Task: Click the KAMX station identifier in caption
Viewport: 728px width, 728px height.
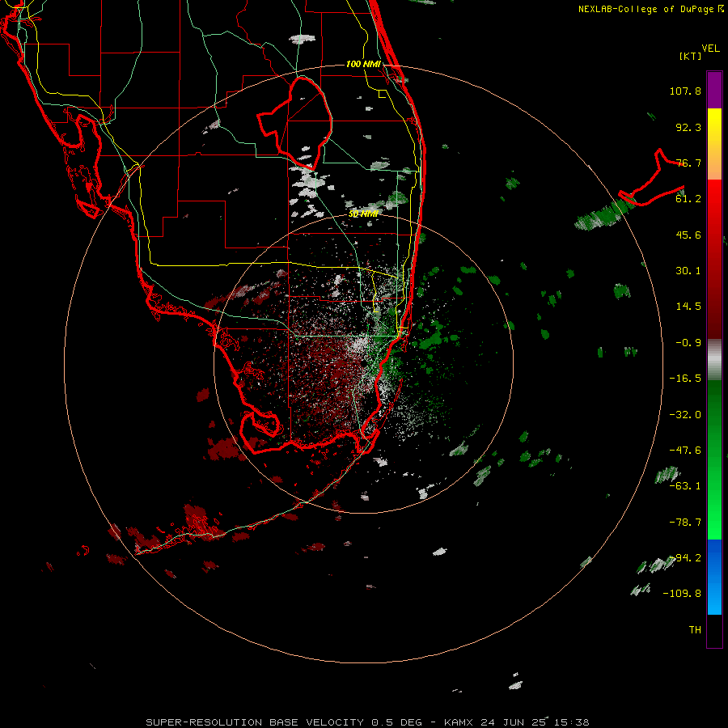Action: [x=459, y=722]
